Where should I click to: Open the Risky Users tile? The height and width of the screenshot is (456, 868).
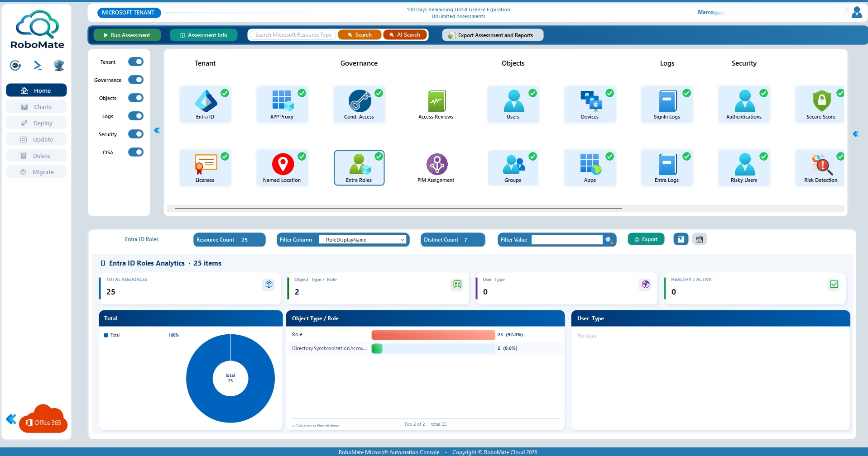(744, 168)
